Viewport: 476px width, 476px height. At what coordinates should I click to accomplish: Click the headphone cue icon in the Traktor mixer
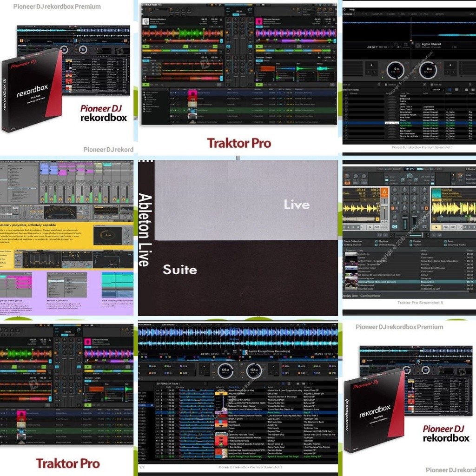point(395,225)
